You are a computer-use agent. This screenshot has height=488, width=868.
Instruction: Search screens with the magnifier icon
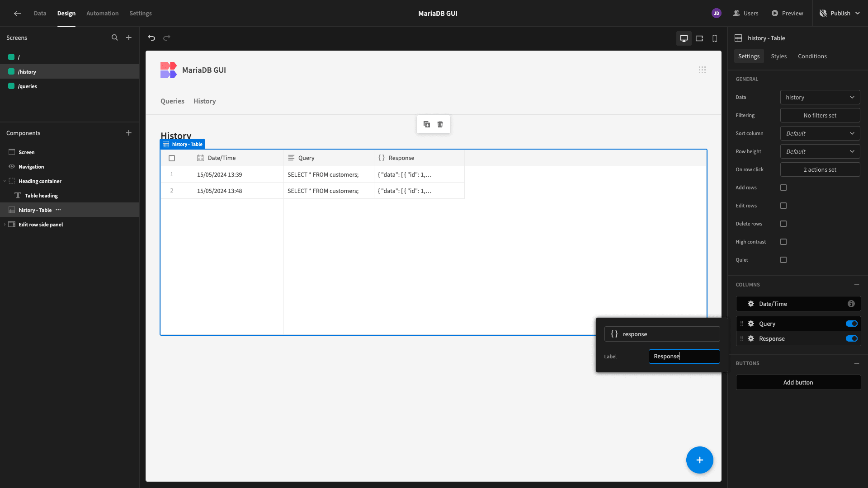tap(115, 38)
